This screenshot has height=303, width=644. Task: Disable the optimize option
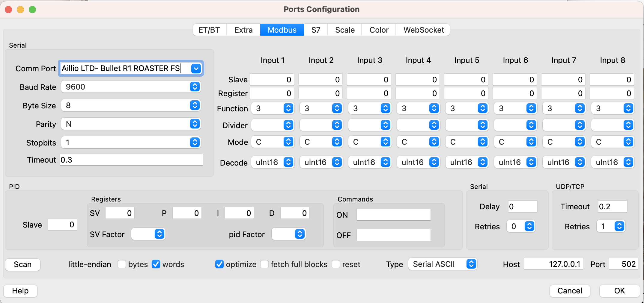(x=219, y=264)
